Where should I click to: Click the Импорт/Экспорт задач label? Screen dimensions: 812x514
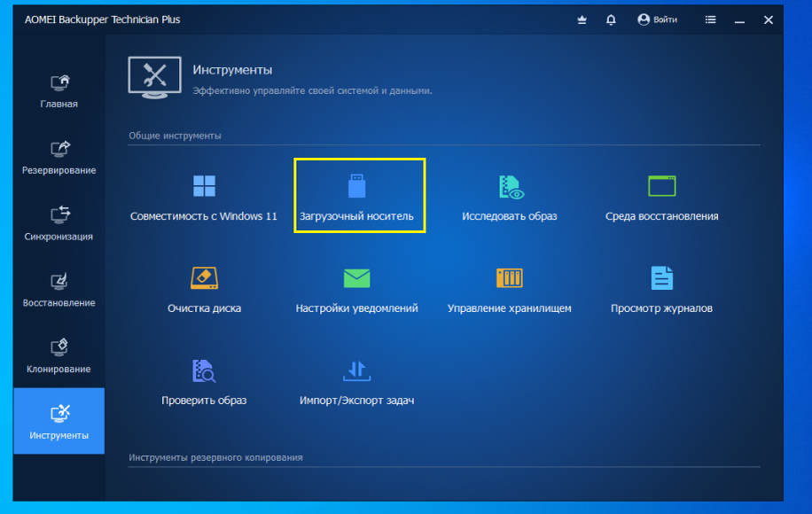coord(357,401)
